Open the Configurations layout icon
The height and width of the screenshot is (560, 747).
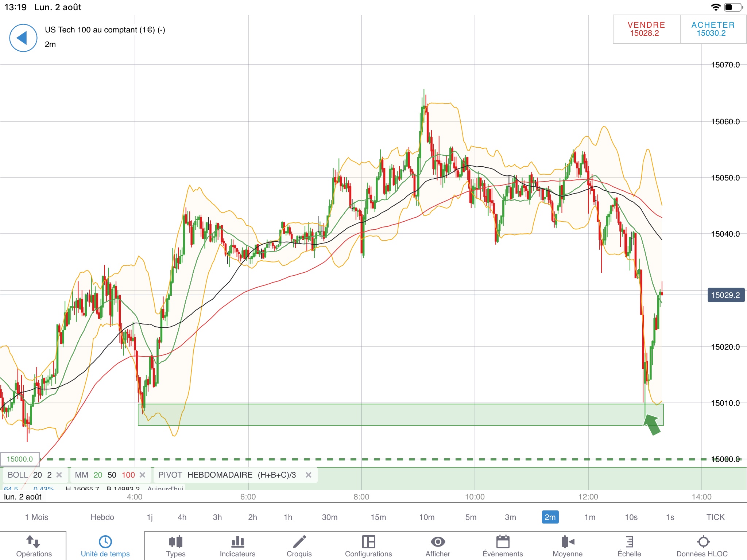pos(368,546)
